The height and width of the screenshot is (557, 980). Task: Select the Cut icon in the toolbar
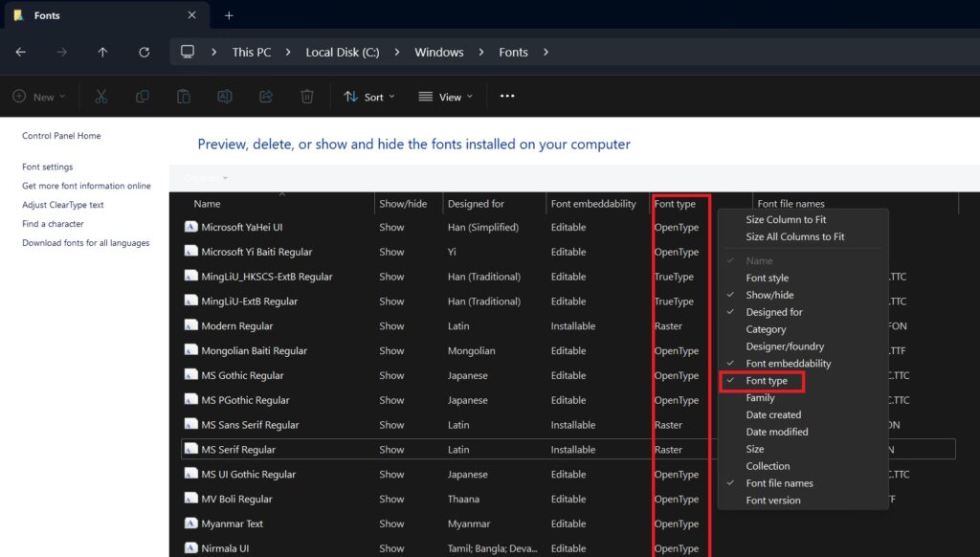point(102,96)
